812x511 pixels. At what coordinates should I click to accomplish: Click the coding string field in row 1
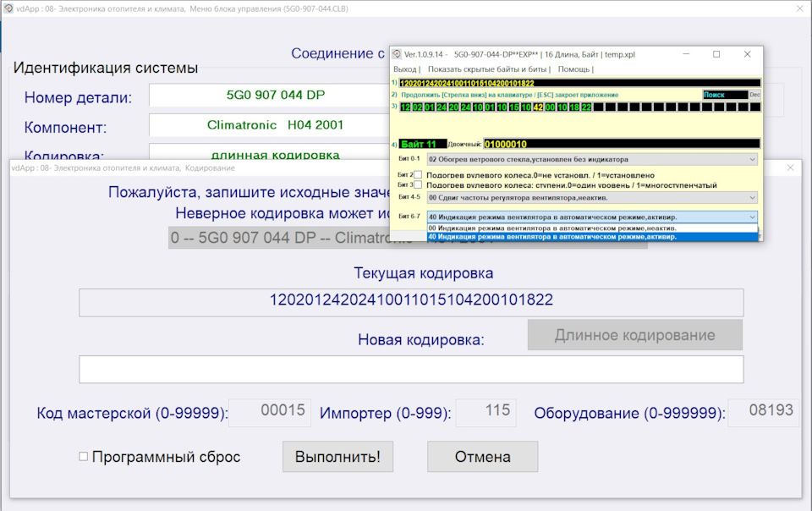580,83
